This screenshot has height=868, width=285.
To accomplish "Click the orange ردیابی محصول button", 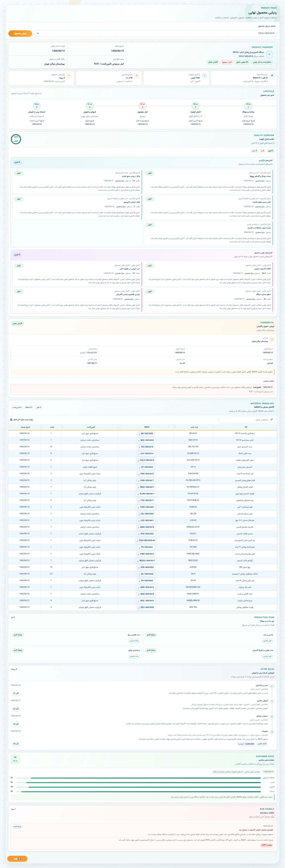I will tap(20, 33).
